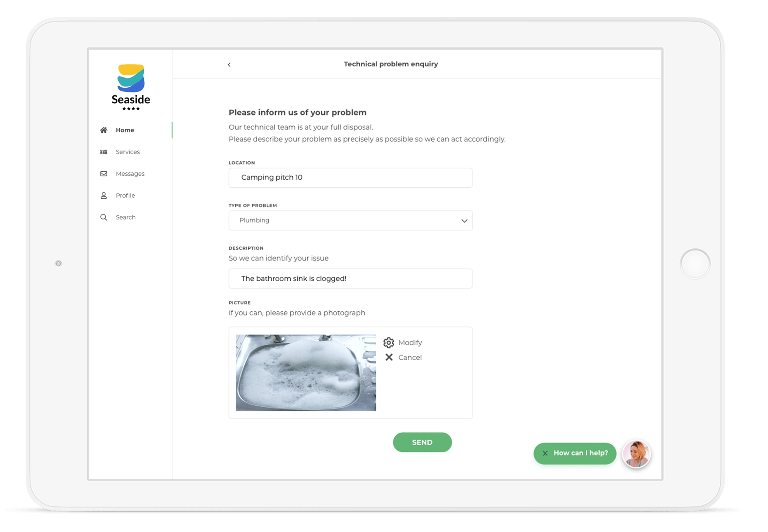Expand the Type of Problem chevron
The width and height of the screenshot is (768, 532).
pos(464,221)
